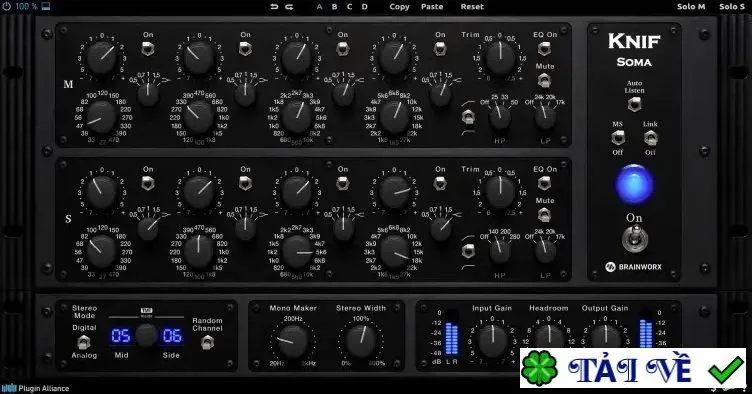752x394 pixels.
Task: Toggle the Mid channel band 4 On switch
Action: (440, 48)
